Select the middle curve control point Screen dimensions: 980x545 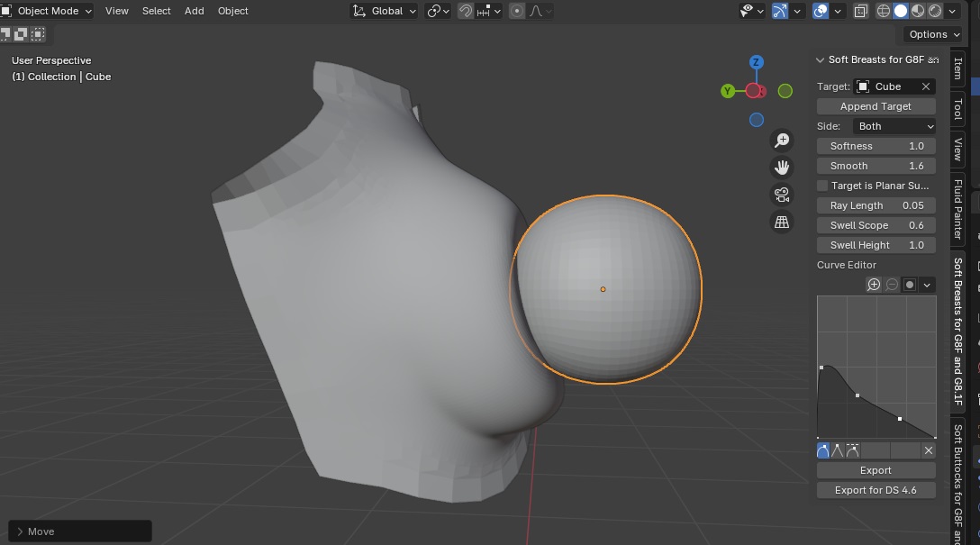tap(857, 395)
